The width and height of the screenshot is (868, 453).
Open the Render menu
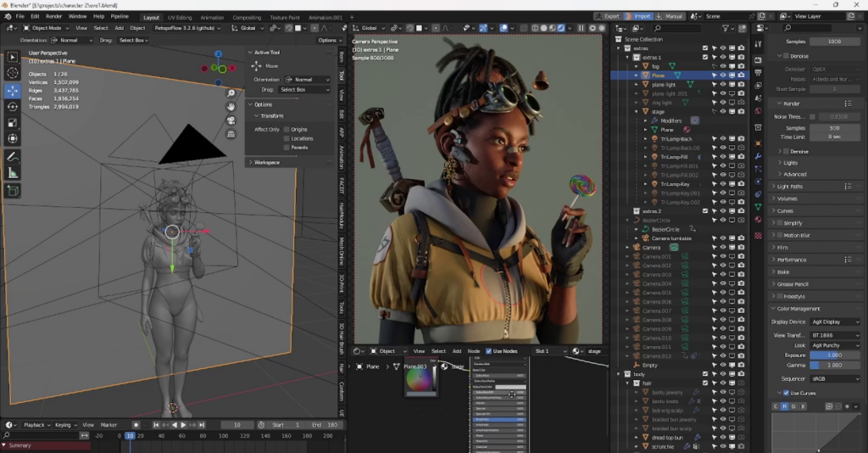tap(53, 17)
